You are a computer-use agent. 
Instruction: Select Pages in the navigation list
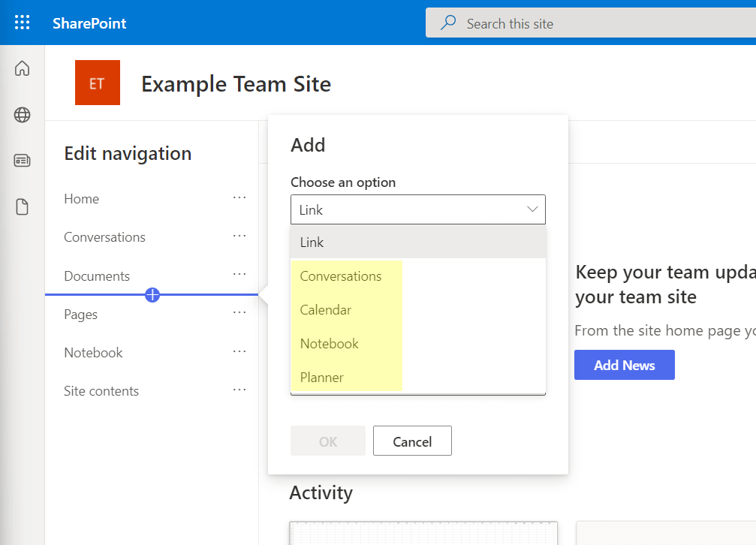pos(80,315)
